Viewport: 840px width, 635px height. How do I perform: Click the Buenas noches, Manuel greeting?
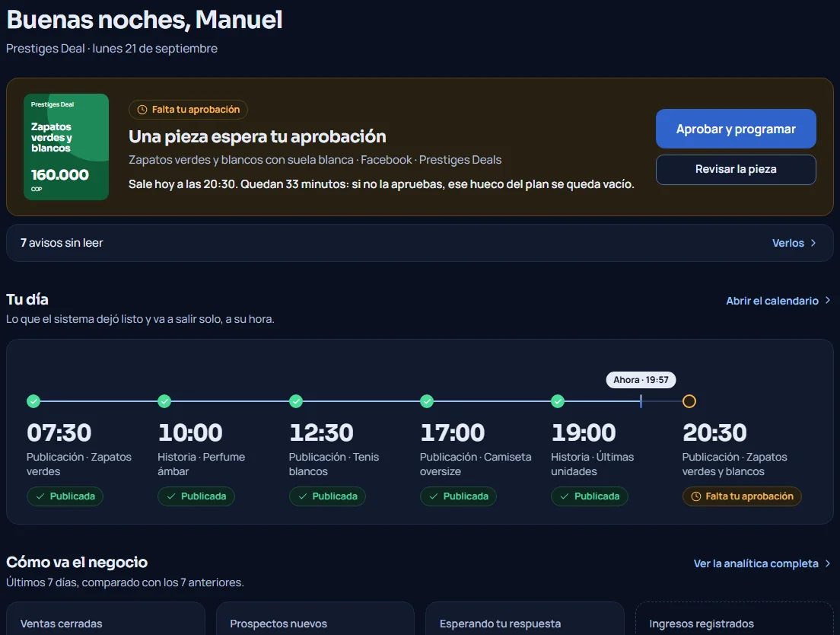pyautogui.click(x=144, y=20)
